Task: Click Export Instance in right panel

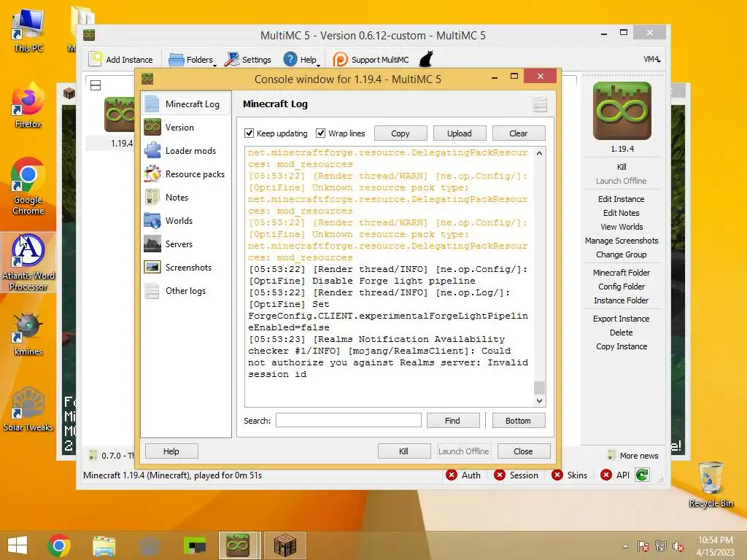Action: click(x=622, y=319)
